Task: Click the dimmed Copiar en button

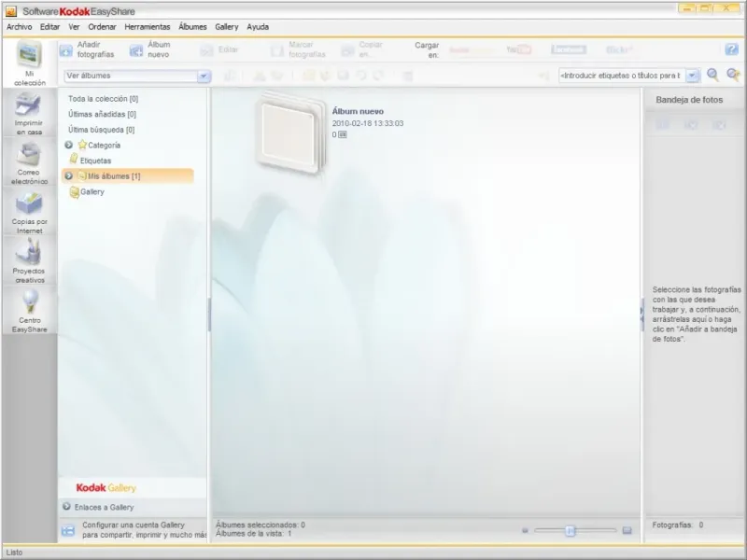Action: (362, 49)
